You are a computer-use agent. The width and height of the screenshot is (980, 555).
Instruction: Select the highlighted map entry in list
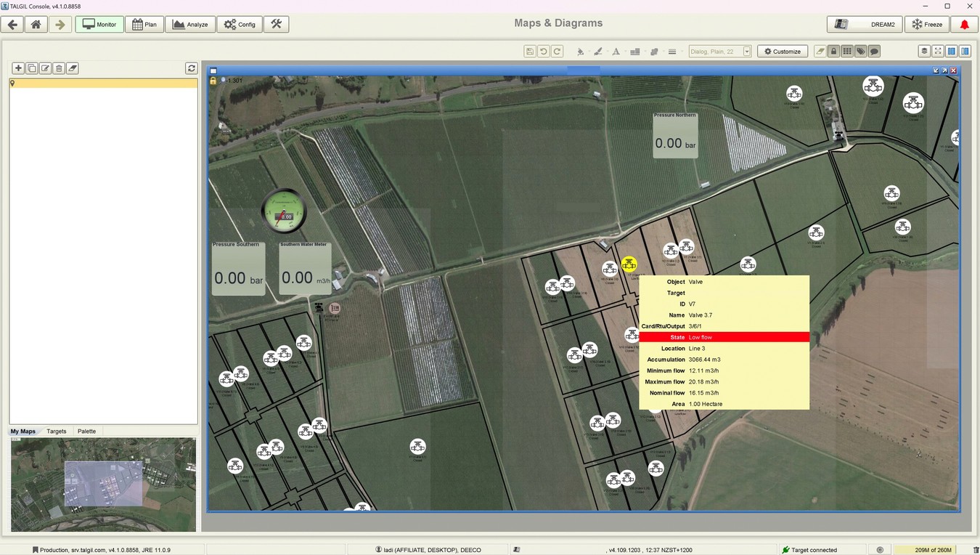(x=103, y=84)
